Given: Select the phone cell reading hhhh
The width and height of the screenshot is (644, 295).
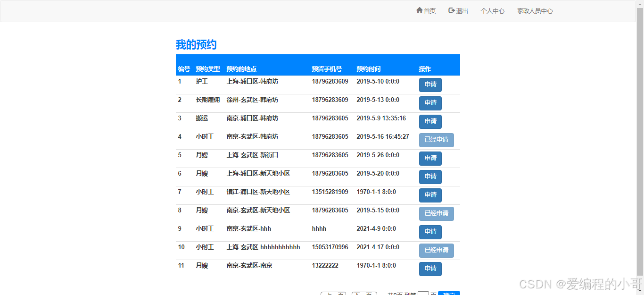Looking at the screenshot, I should click(319, 228).
